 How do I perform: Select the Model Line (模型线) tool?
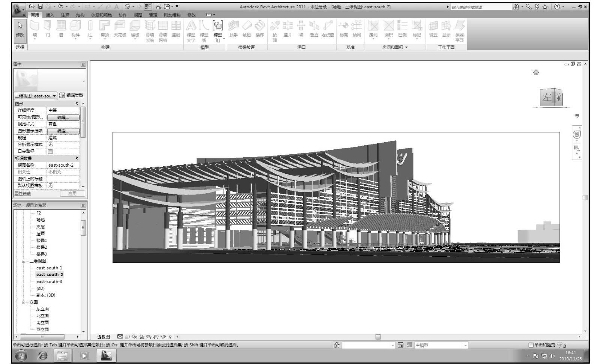pos(204,31)
